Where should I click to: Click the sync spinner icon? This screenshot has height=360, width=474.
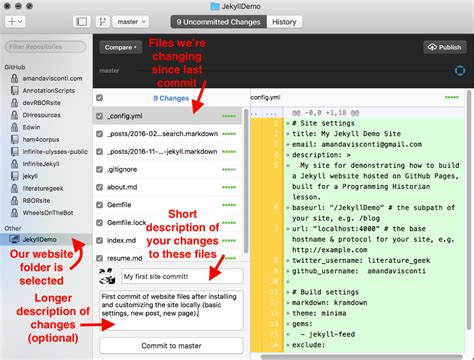pos(460,70)
